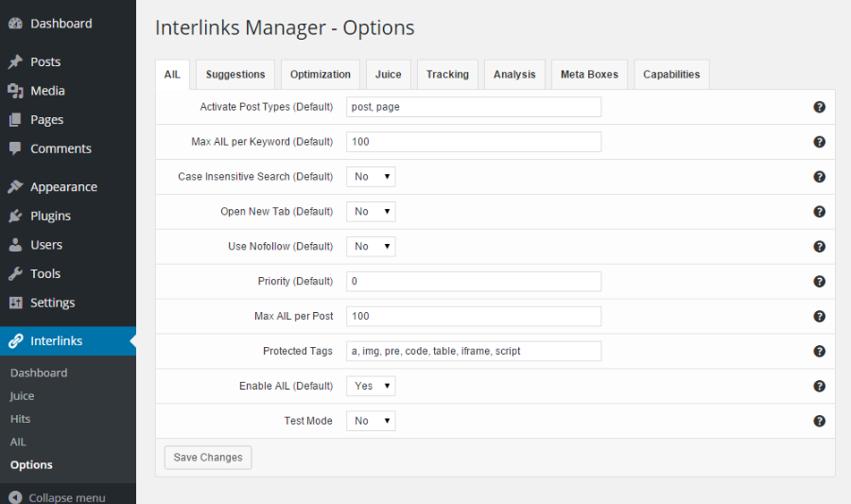This screenshot has width=851, height=504.
Task: Click the Settings sliders icon
Action: click(15, 303)
